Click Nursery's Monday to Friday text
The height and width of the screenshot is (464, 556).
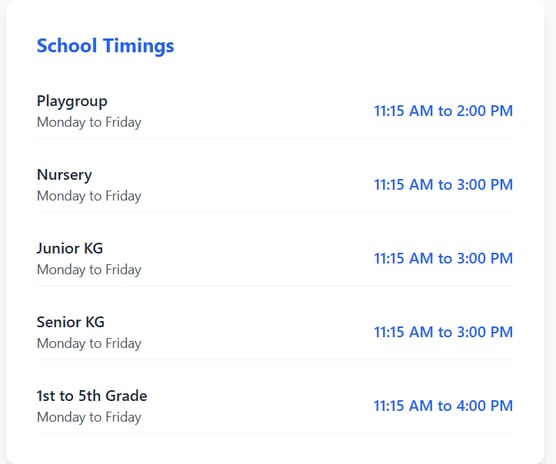[89, 196]
